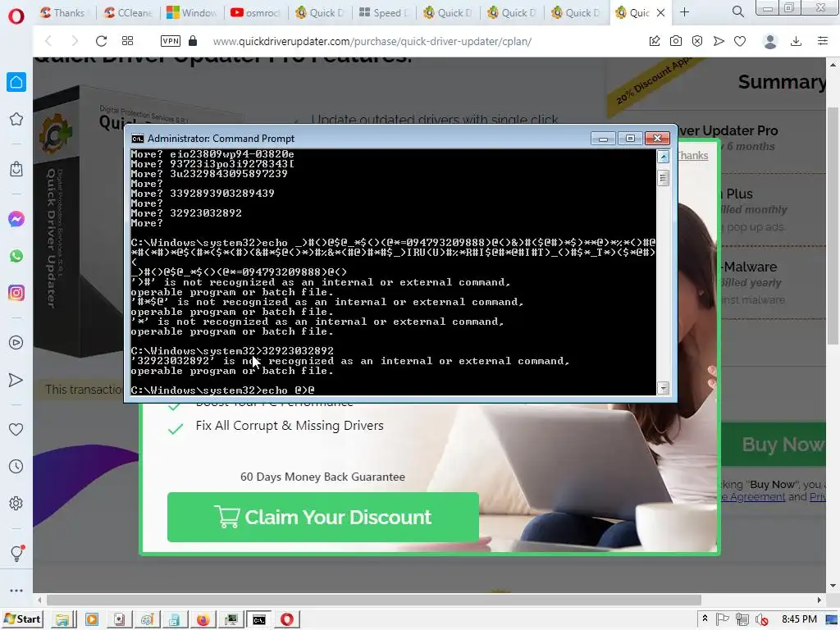The height and width of the screenshot is (630, 840).
Task: Click the page vertical scrollbar thumb
Action: [833, 226]
